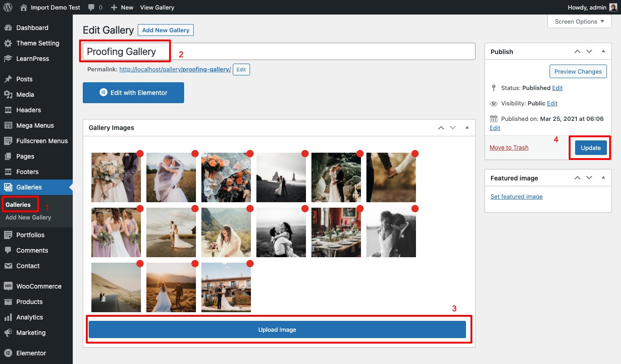Open the Screen Options dropdown
Image resolution: width=621 pixels, height=364 pixels.
point(579,21)
